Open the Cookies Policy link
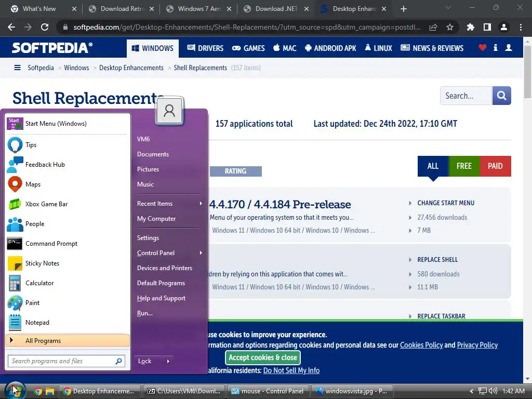Viewport: 532px width, 399px height. [x=421, y=345]
